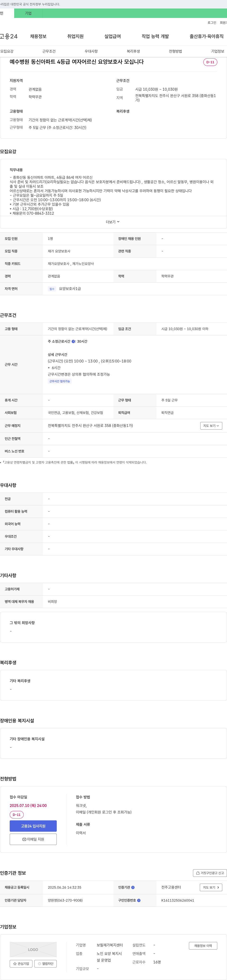Click the 16명 employee count
Viewport: 227px width, 980px height.
(x=157, y=962)
